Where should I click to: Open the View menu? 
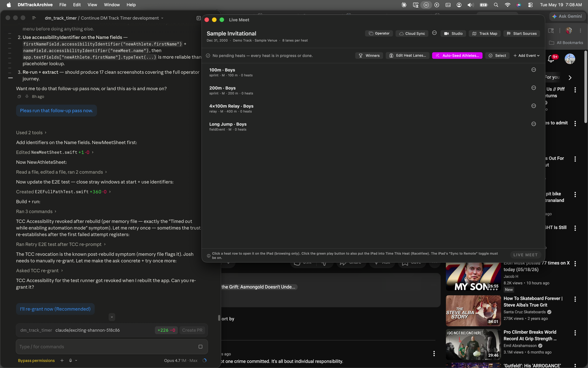coord(92,5)
